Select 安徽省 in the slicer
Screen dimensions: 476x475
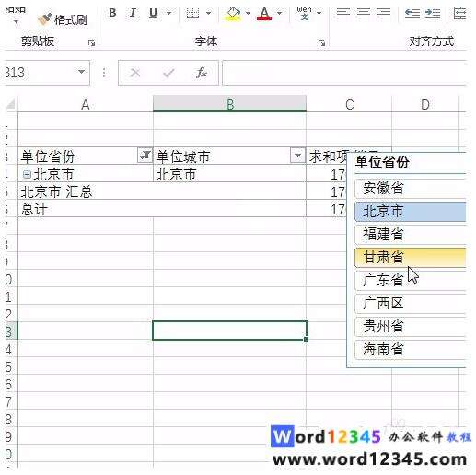pos(411,188)
